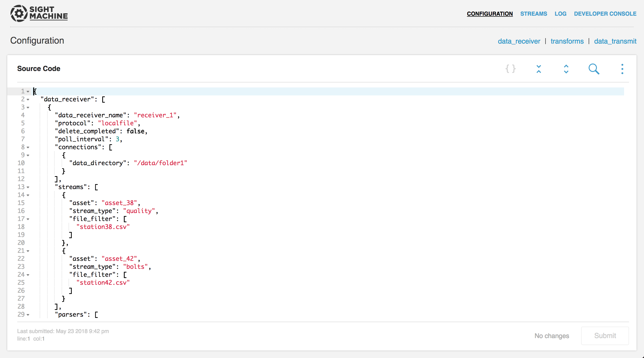Open the data_receiver configuration link

[x=519, y=41]
